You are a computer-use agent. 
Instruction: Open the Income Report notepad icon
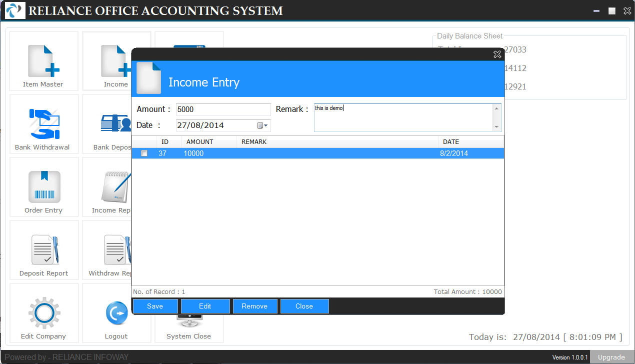116,187
